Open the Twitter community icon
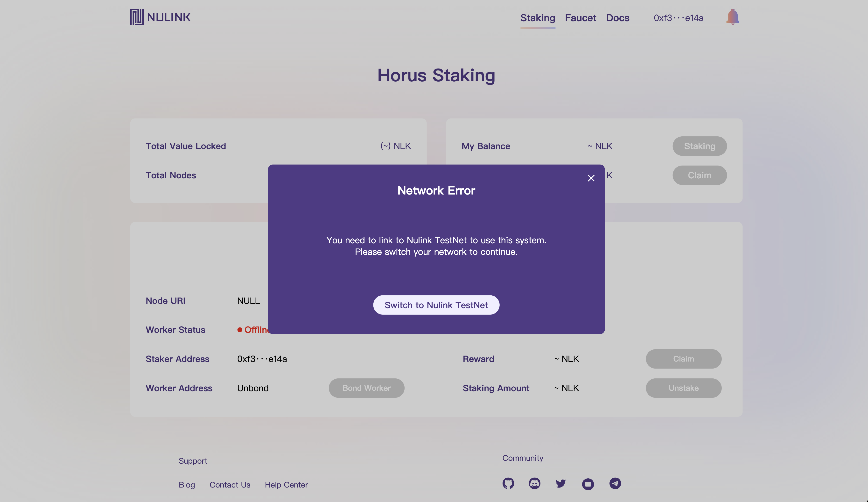Screen dimensions: 868x502 [561, 483]
